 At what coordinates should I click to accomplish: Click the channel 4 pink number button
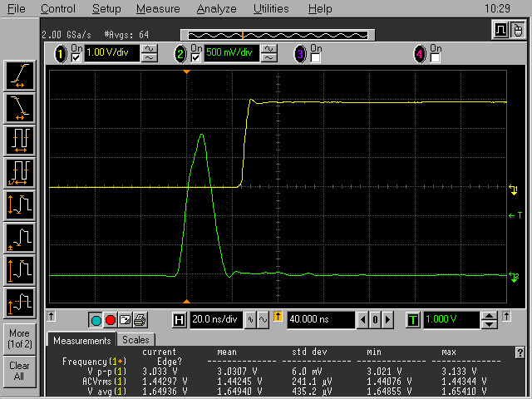(x=420, y=53)
